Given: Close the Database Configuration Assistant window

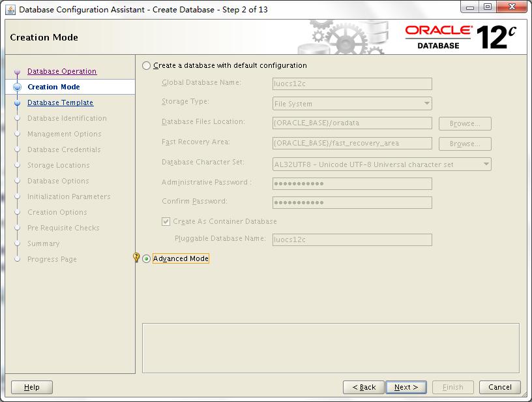Looking at the screenshot, I should tap(512, 7).
